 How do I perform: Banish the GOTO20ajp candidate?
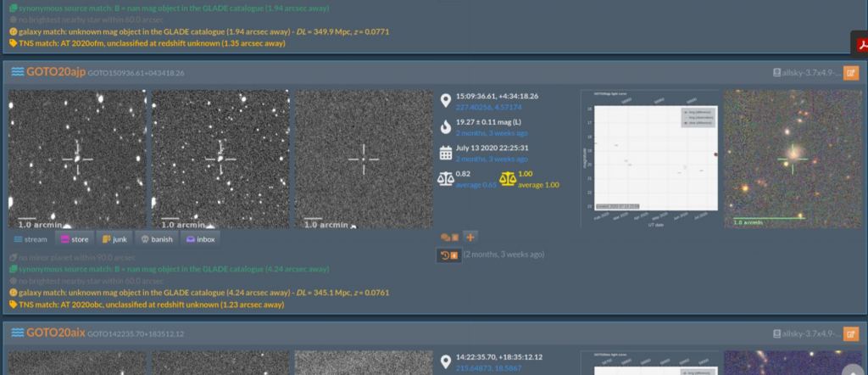[x=156, y=239]
